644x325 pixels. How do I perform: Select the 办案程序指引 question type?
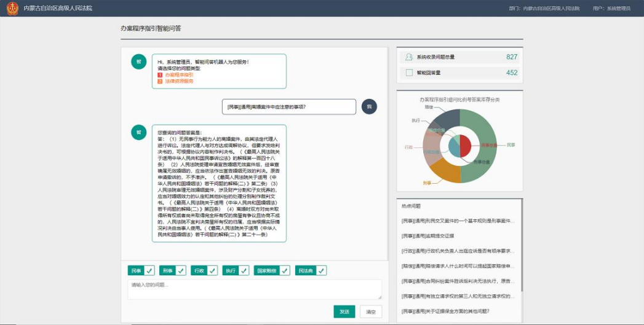point(178,75)
